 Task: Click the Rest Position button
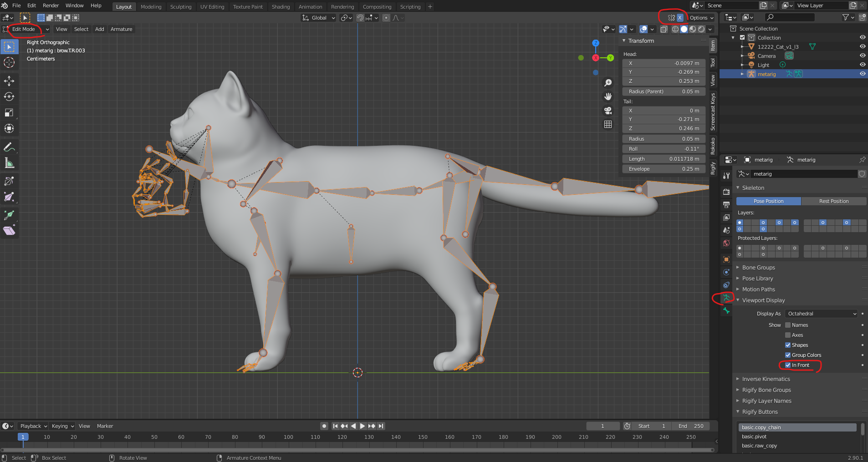pos(833,201)
